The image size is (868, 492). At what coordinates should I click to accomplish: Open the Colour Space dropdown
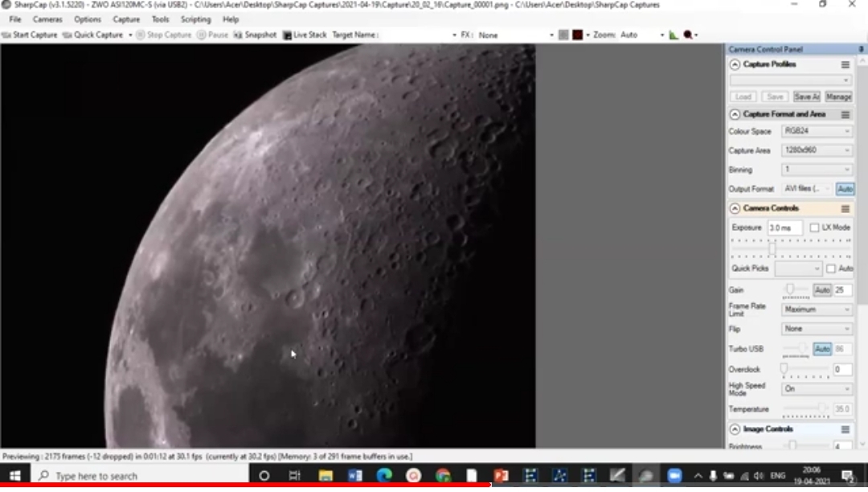(x=817, y=131)
